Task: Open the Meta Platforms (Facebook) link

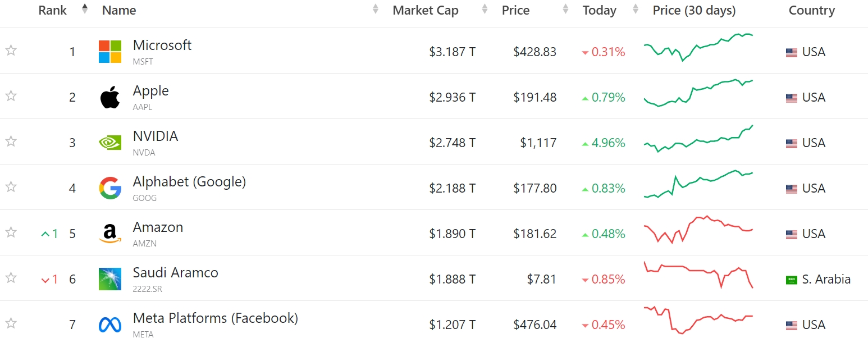Action: tap(215, 318)
